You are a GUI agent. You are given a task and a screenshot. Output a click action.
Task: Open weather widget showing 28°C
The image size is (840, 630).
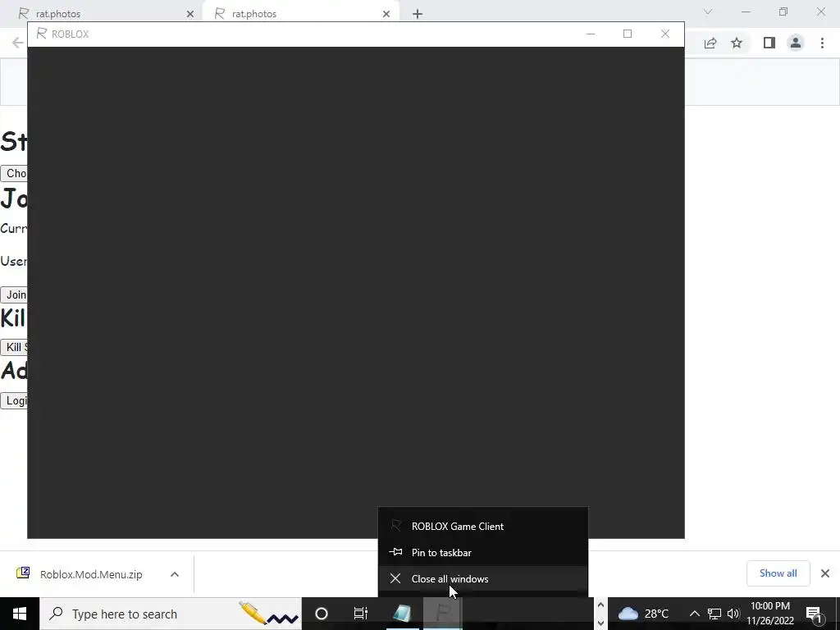(643, 614)
